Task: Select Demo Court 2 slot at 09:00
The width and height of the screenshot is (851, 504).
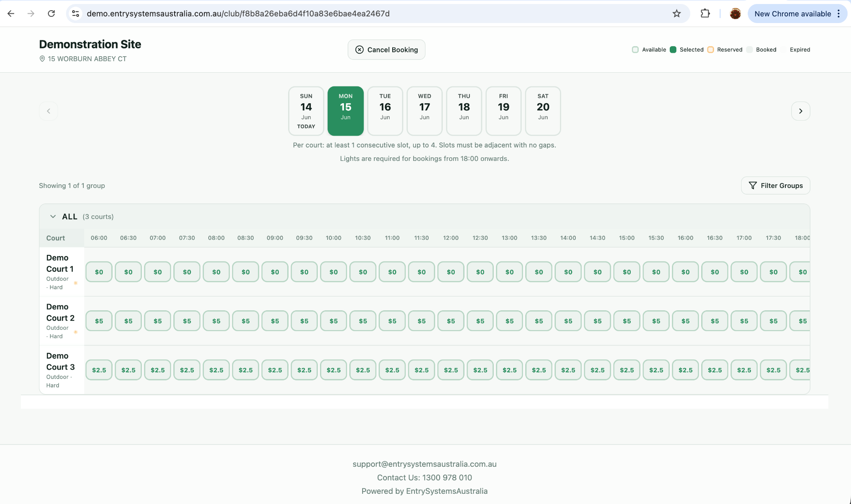Action: [x=275, y=321]
